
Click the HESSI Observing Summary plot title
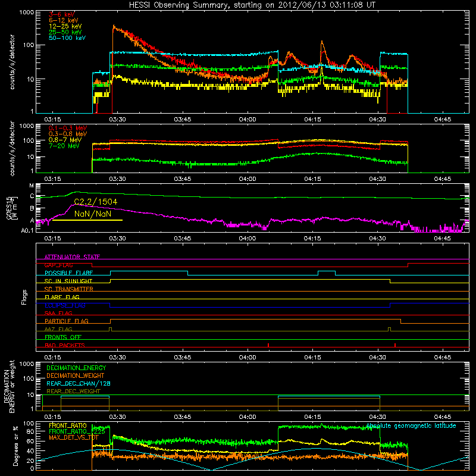point(252,5)
